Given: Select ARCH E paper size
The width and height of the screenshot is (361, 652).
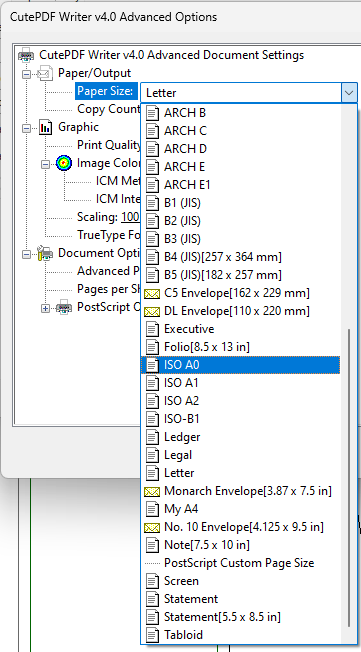Looking at the screenshot, I should pos(240,167).
